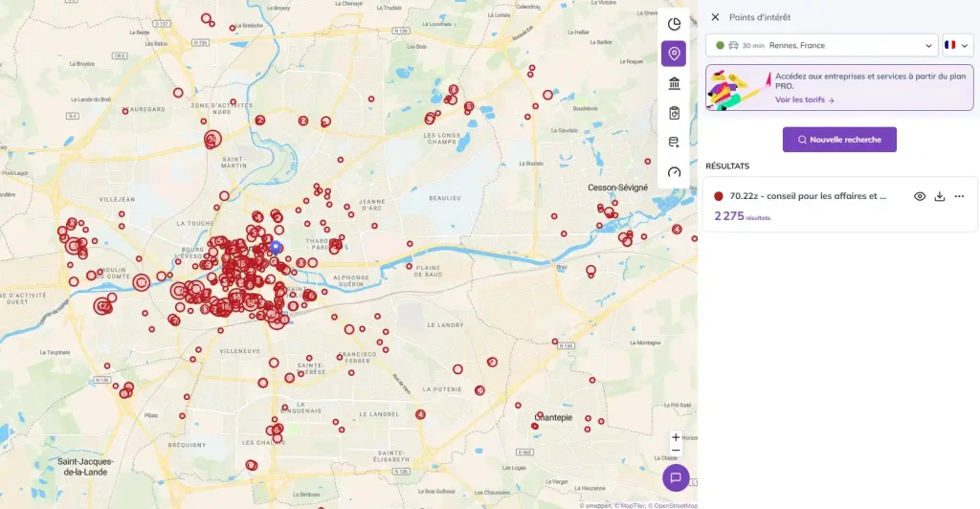Open the clipboard report icon panel

tap(674, 113)
